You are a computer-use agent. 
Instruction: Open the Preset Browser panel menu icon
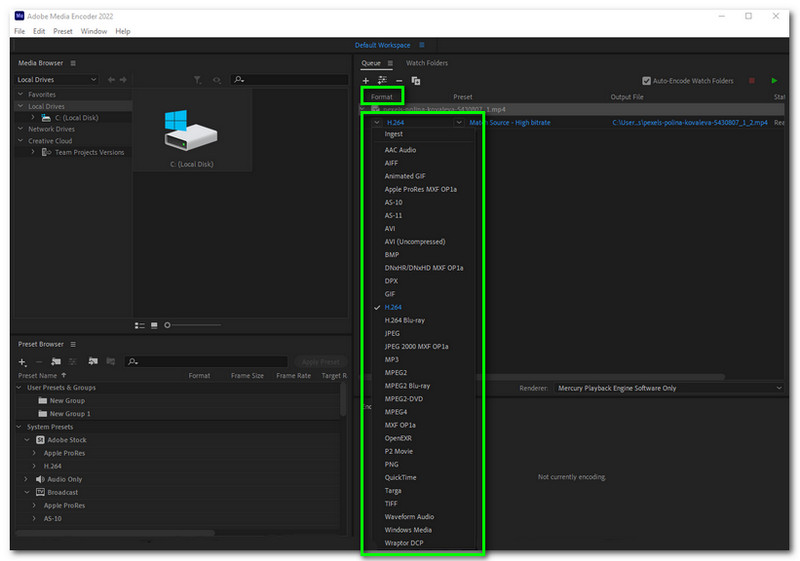coord(71,345)
